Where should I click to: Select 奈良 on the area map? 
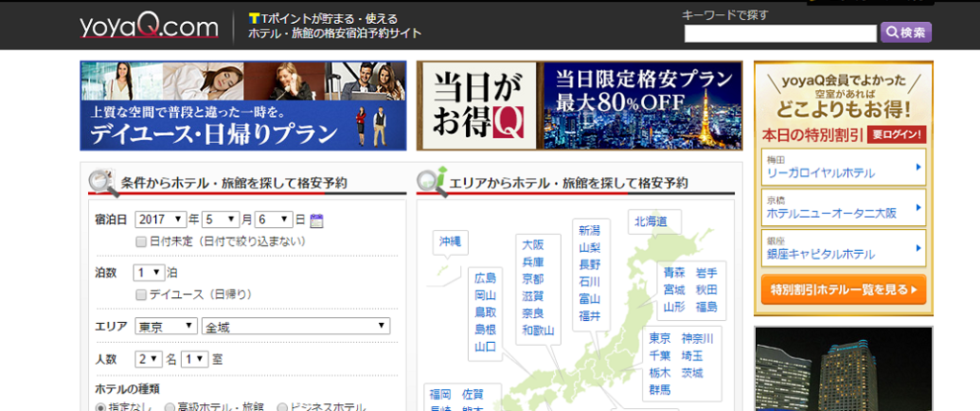coord(533,312)
